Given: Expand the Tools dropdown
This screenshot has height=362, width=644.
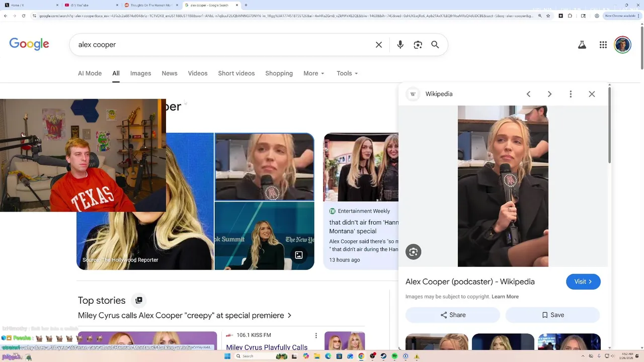Looking at the screenshot, I should pos(347,73).
